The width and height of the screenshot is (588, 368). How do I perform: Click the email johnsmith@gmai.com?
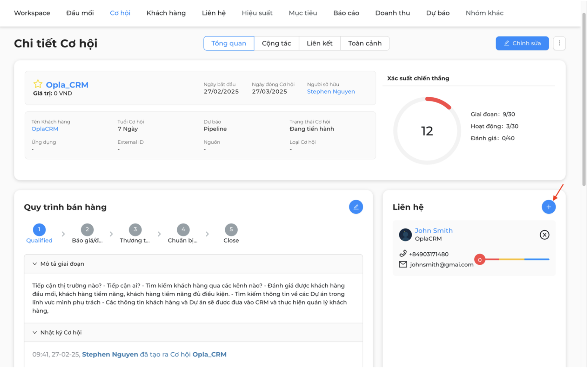pyautogui.click(x=441, y=265)
